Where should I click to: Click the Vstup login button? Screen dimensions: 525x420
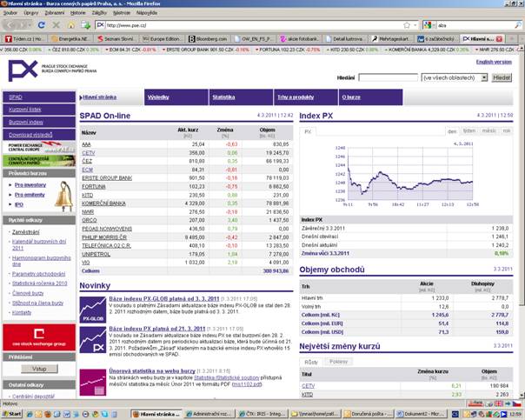39,369
